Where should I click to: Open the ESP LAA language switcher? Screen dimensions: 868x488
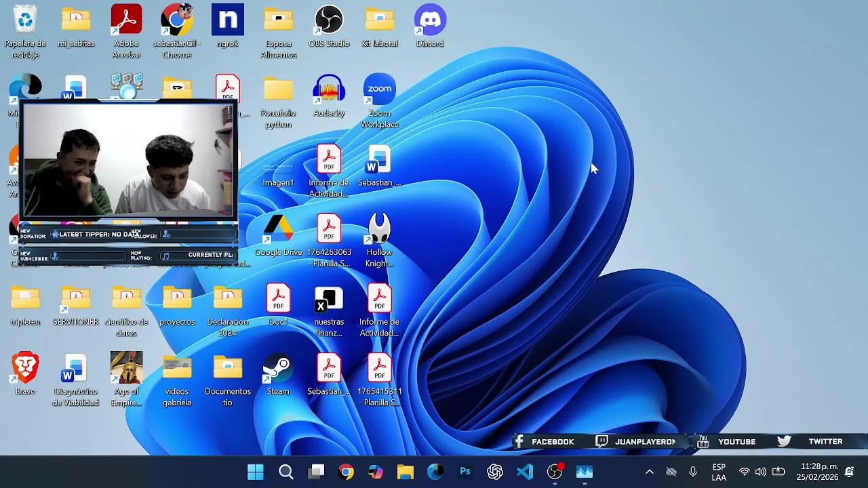point(719,472)
